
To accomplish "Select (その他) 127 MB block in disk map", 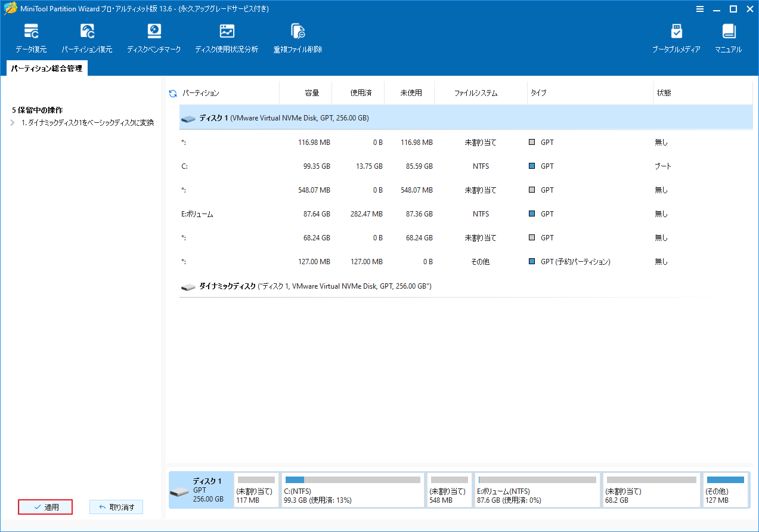I will [x=726, y=490].
